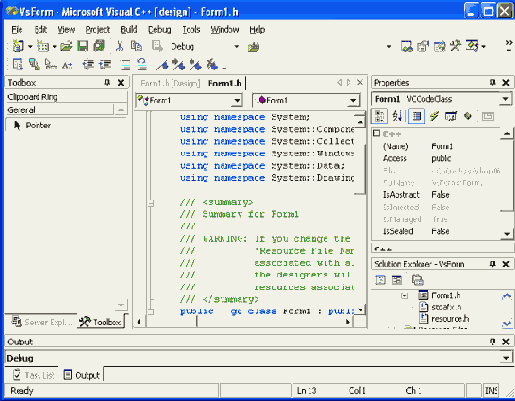
Task: Open New Project icon dropdown arrow
Action: click(x=30, y=46)
